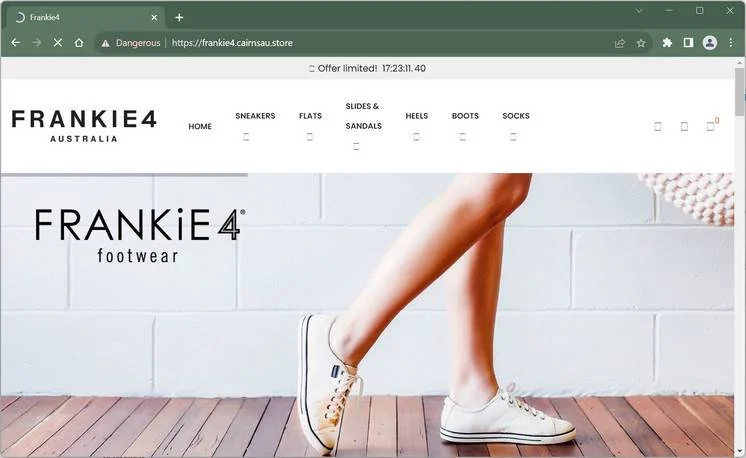Viewport: 746px width, 458px height.
Task: Expand the HEELS submenu arrow
Action: coord(416,137)
